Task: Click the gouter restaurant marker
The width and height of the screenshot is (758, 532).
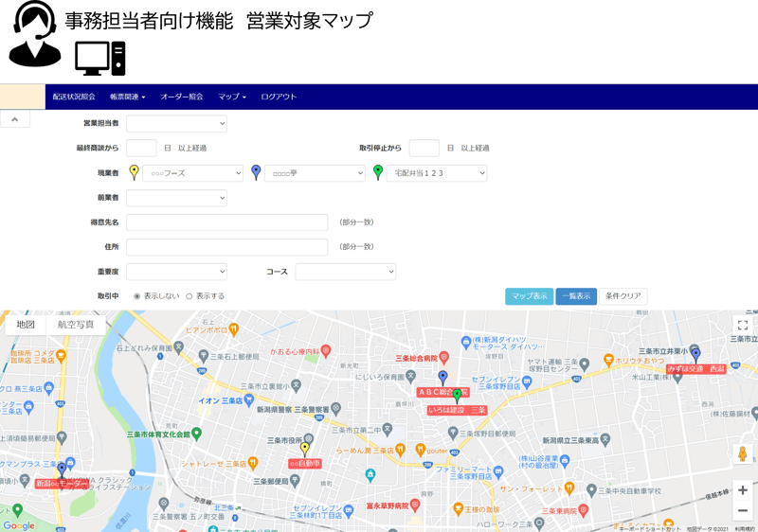Action: click(420, 450)
